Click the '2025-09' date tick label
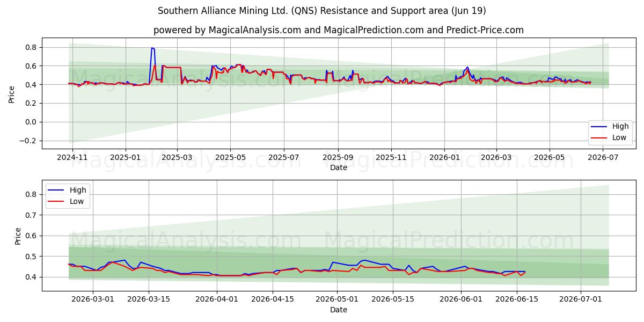The image size is (644, 322). [x=338, y=158]
